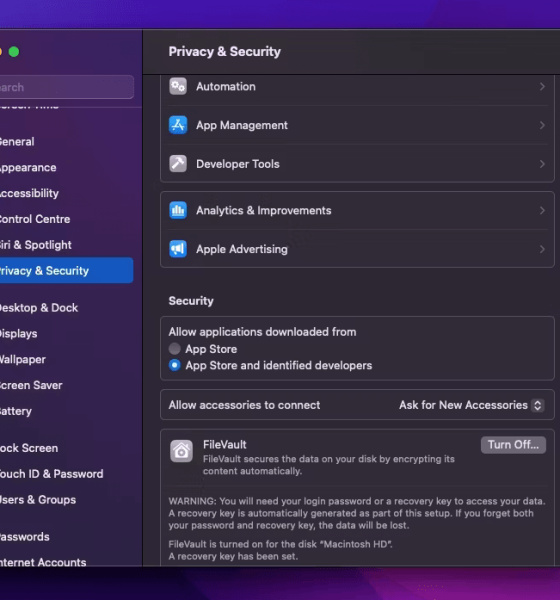This screenshot has height=600, width=560.
Task: Open Screen Saver settings
Action: click(x=31, y=385)
